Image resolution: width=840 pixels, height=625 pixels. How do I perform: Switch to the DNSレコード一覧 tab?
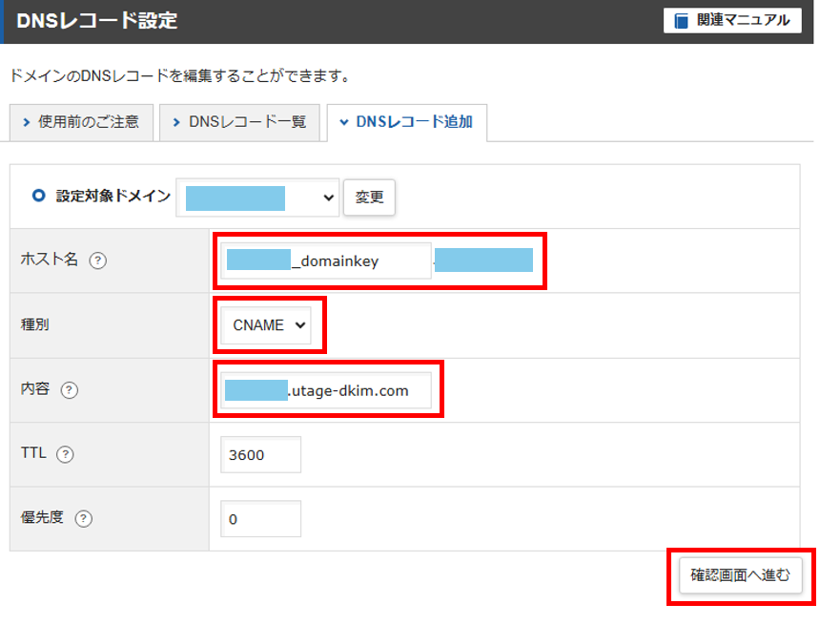[238, 122]
